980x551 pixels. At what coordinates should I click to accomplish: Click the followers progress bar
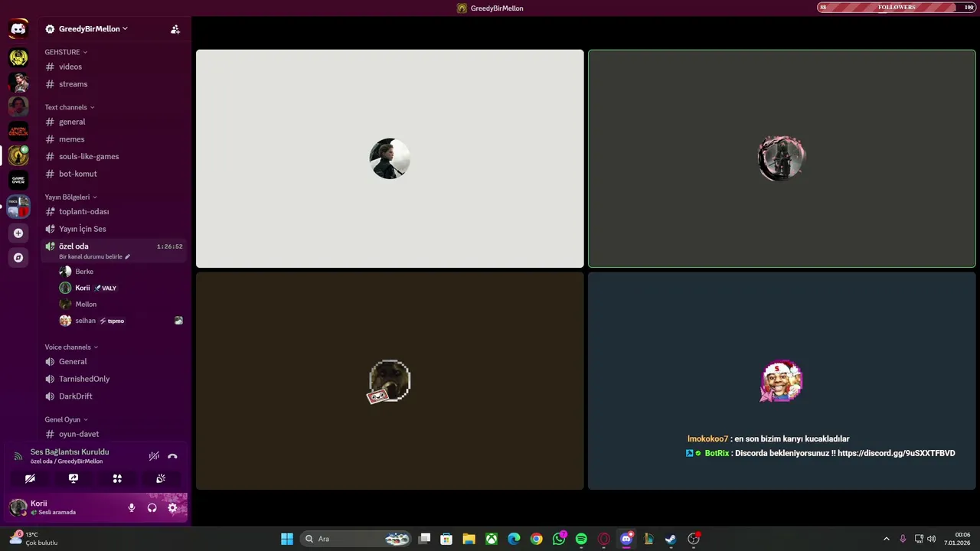tap(897, 8)
